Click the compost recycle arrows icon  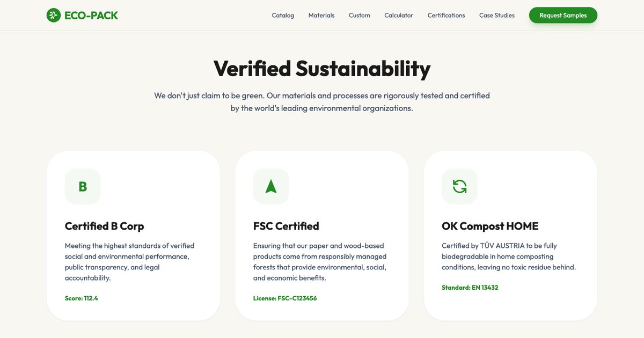[x=459, y=186]
